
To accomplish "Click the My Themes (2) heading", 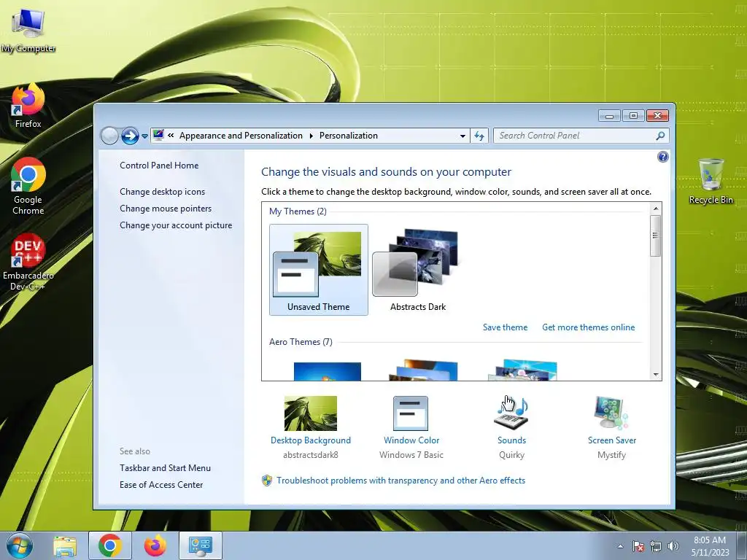I will [298, 211].
